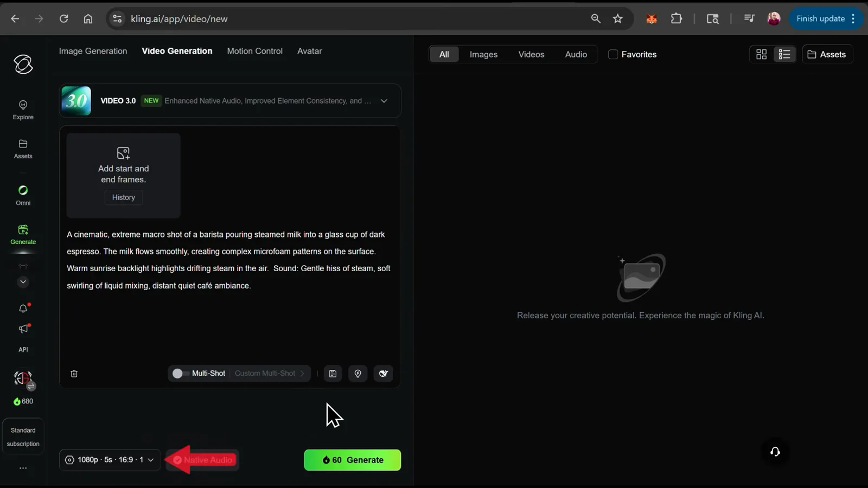Screen dimensions: 868x488
Task: Open the Motion Control tab
Action: point(254,51)
